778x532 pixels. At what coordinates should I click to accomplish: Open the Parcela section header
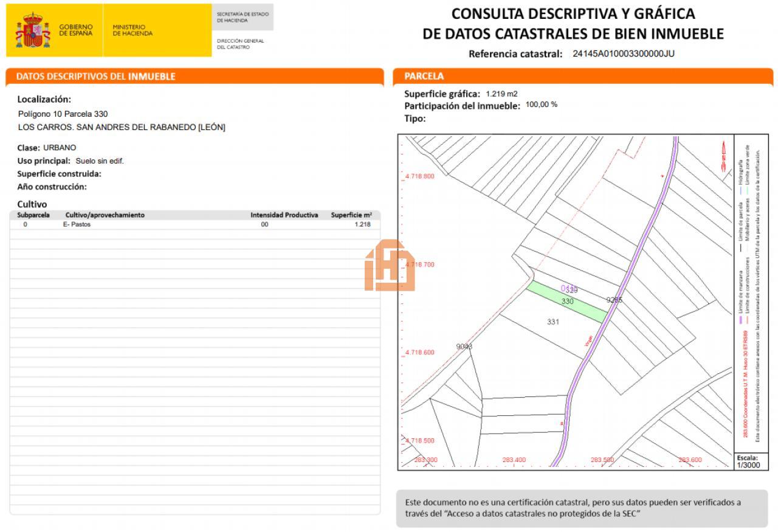583,77
